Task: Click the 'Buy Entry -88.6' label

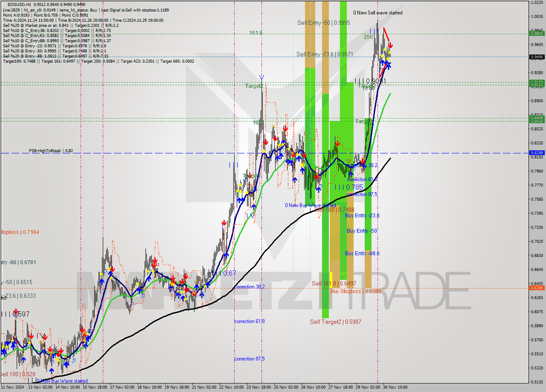Action: 362,254
